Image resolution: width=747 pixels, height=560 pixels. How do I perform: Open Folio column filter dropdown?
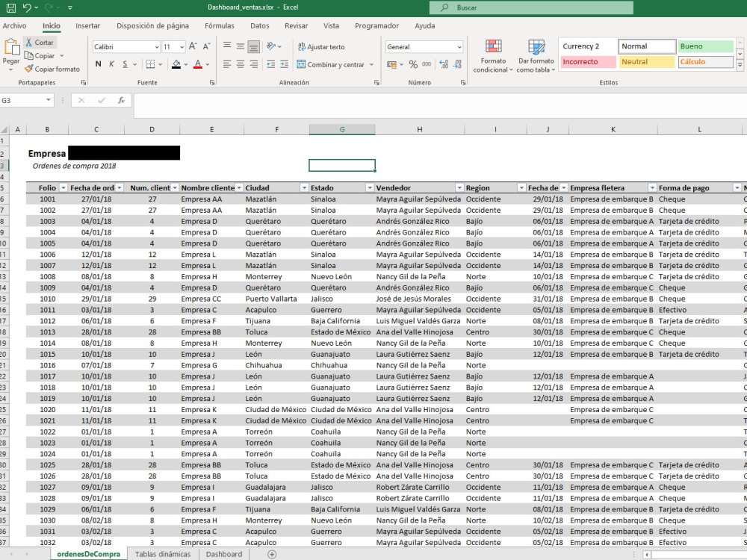pyautogui.click(x=63, y=188)
